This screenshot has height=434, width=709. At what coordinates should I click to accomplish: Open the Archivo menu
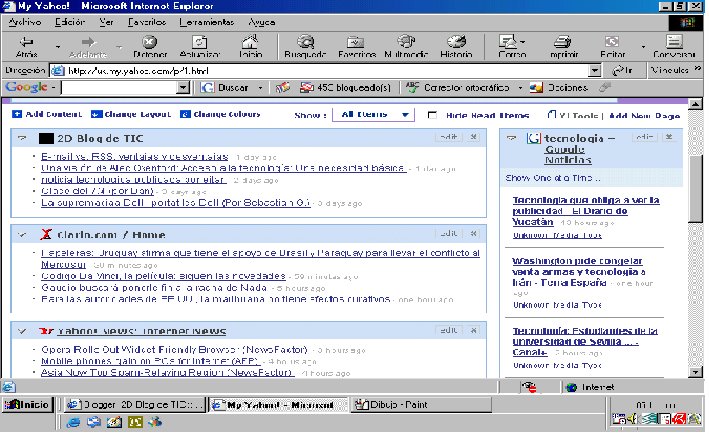[x=25, y=22]
